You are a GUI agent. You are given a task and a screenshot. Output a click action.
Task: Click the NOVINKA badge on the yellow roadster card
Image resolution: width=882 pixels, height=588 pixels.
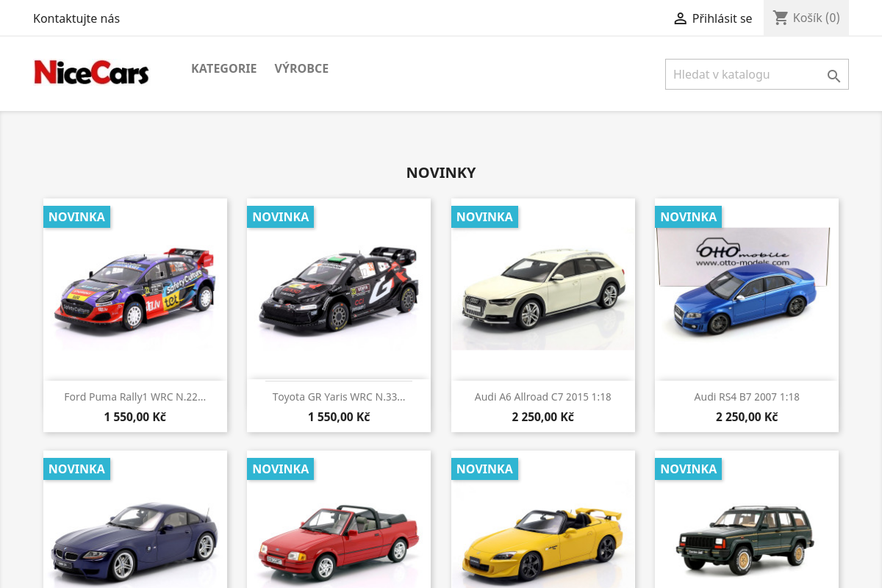(x=484, y=469)
